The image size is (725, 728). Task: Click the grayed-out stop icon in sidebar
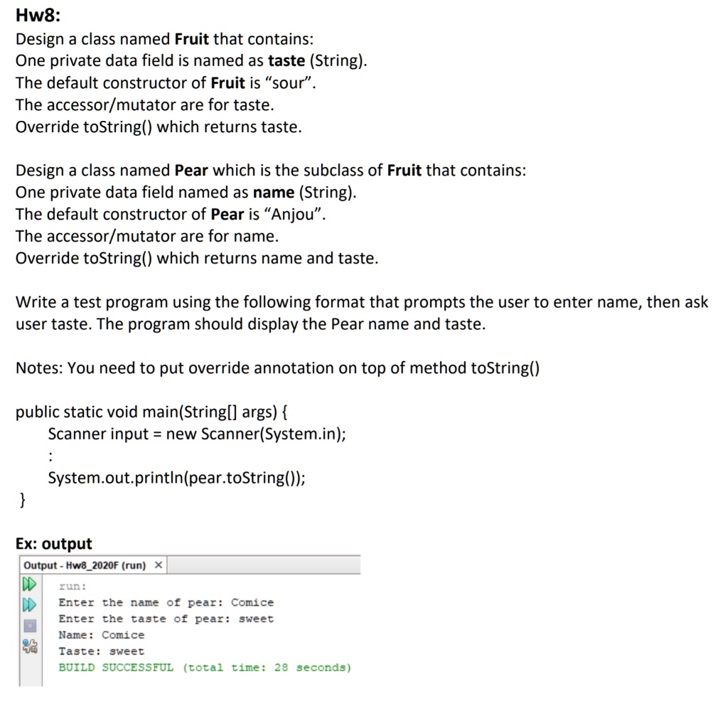click(x=28, y=625)
